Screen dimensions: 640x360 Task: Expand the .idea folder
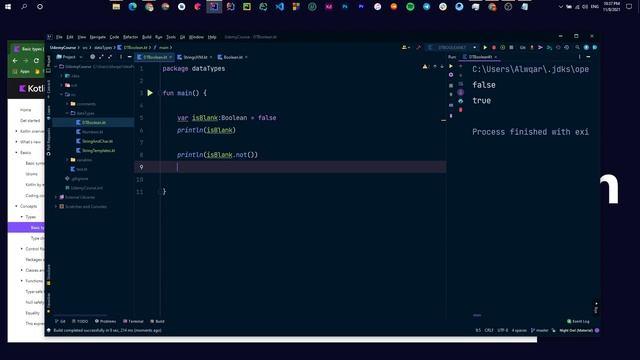62,76
